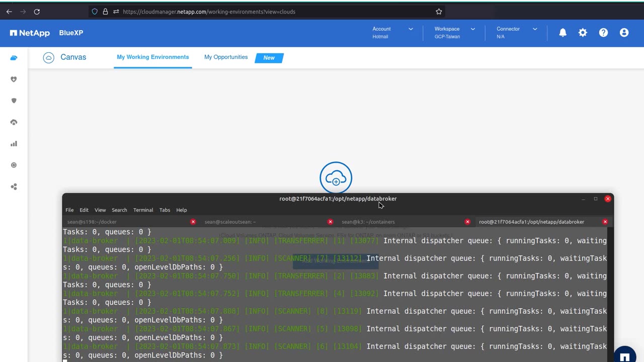Open bar chart analytics sidebar icon
This screenshot has width=644, height=362.
(x=14, y=144)
